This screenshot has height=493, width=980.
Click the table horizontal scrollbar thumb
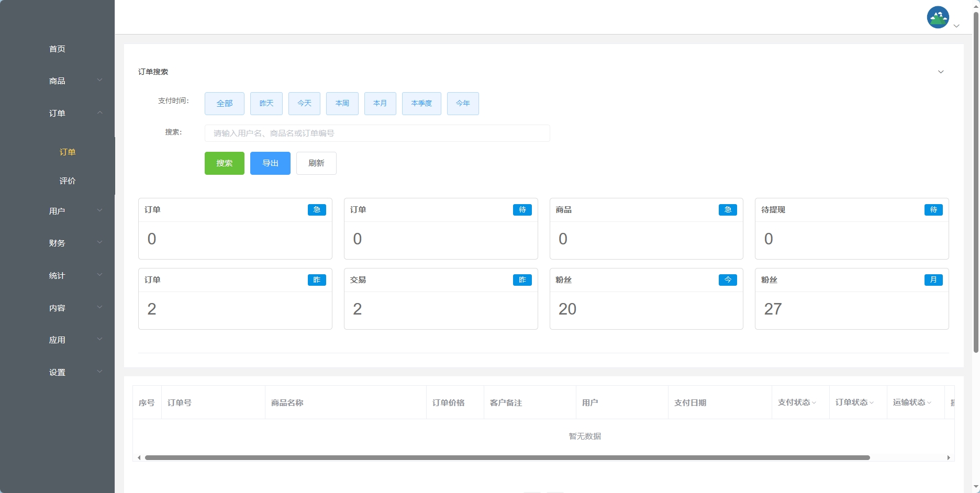[507, 457]
